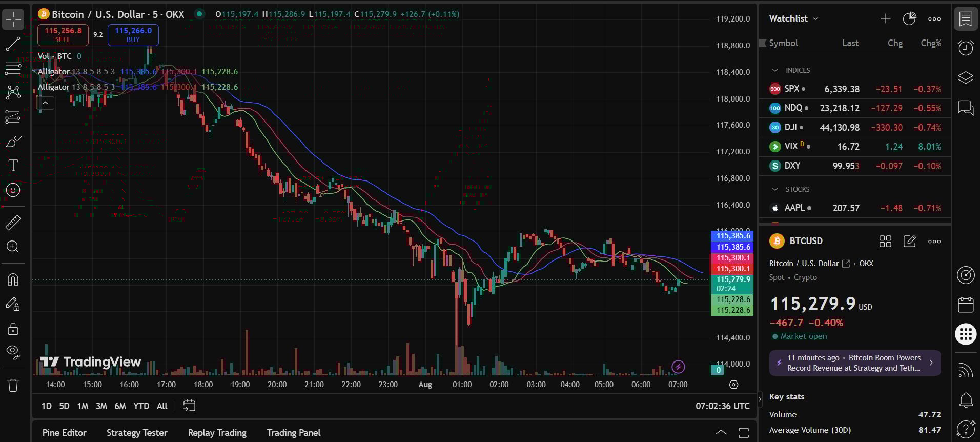
Task: Toggle hide all drawings eye icon
Action: click(x=13, y=352)
